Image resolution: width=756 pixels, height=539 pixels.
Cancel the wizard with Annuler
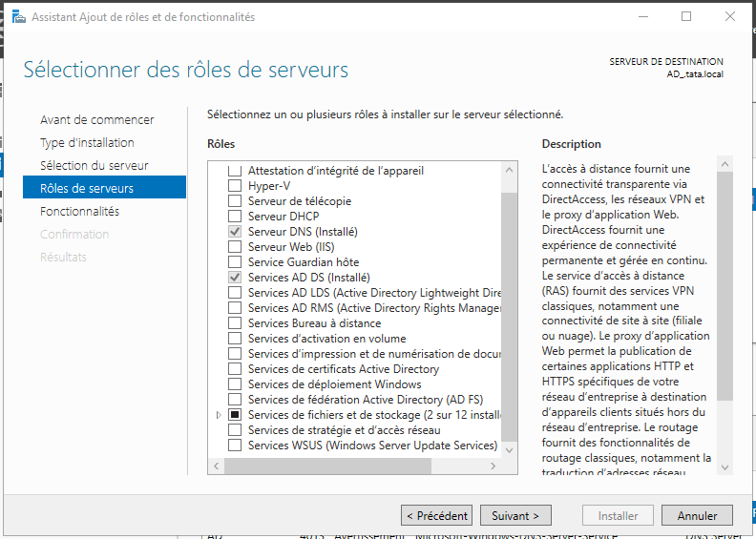coord(697,515)
